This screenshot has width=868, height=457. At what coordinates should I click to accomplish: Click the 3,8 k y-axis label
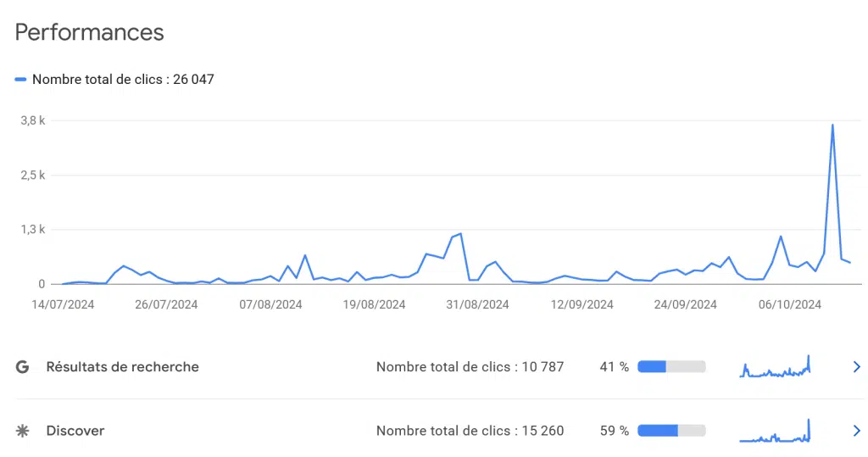pyautogui.click(x=33, y=120)
